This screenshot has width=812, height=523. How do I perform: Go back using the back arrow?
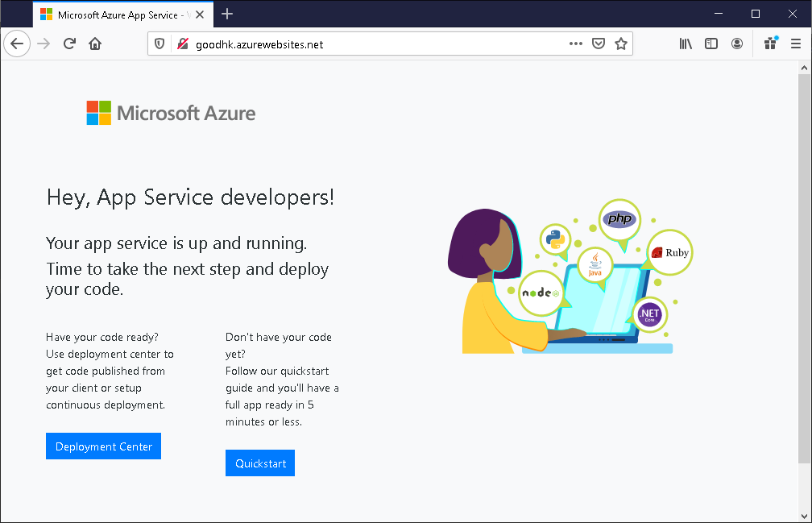[17, 44]
